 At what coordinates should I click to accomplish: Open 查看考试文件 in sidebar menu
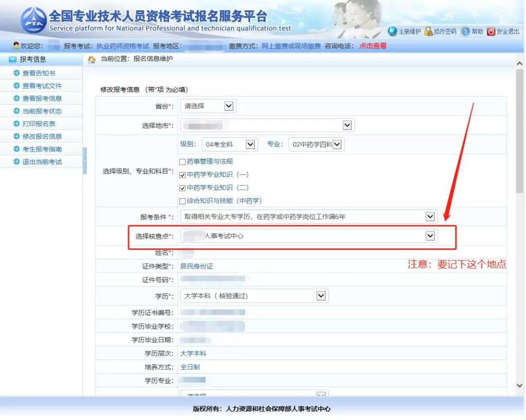coord(42,86)
